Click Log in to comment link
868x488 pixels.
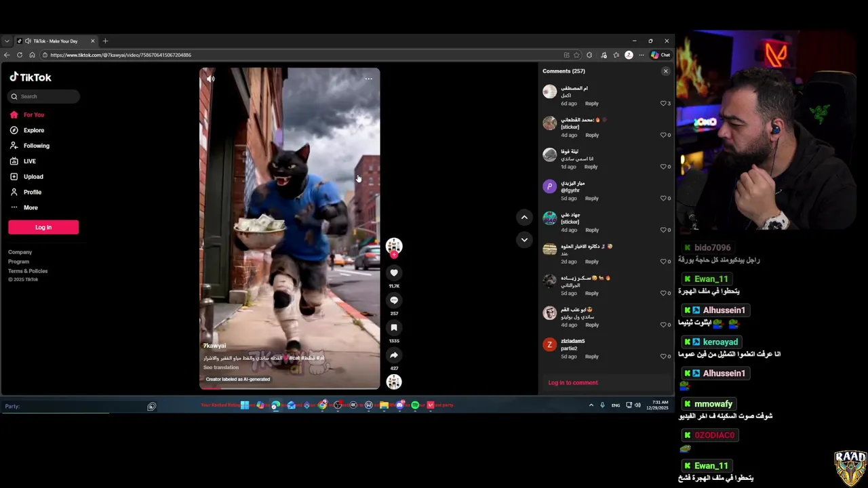coord(573,383)
